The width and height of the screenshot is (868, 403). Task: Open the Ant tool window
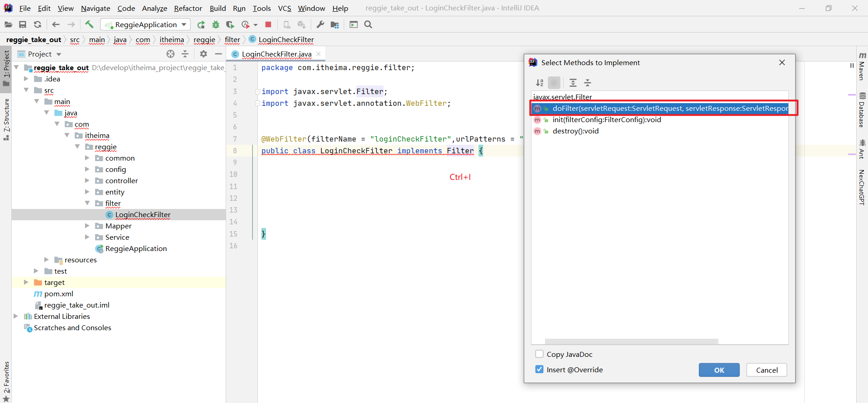point(862,149)
